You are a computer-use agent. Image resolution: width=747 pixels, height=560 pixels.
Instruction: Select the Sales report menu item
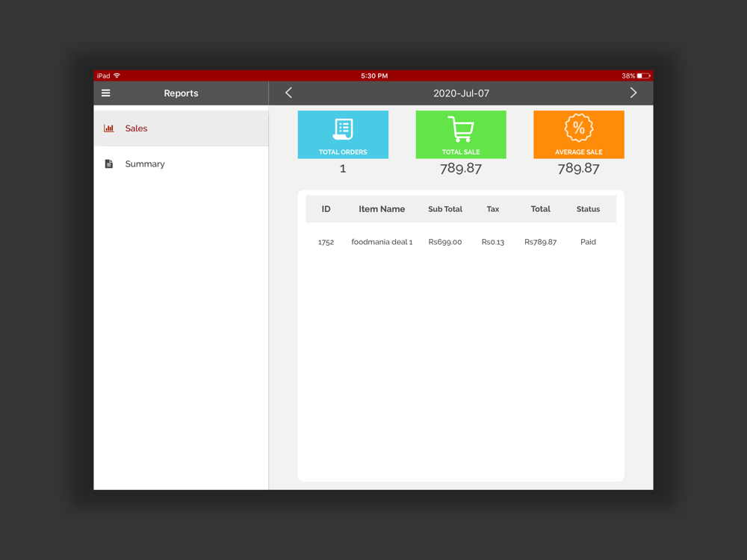click(x=181, y=128)
